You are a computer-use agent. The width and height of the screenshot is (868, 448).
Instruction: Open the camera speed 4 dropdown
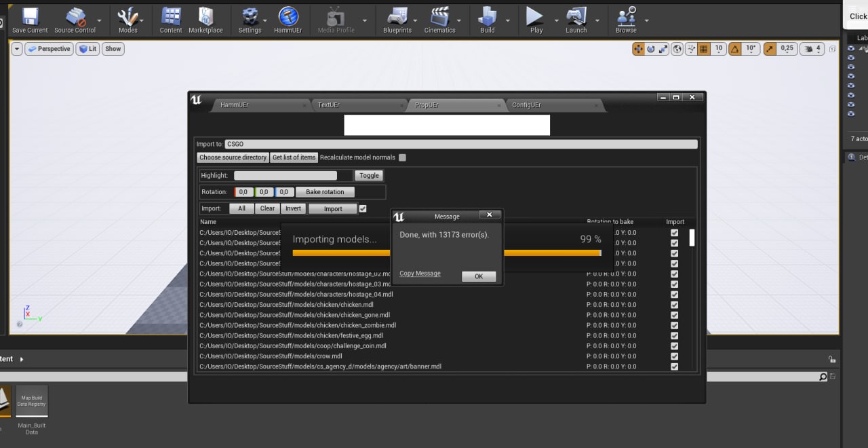point(812,49)
